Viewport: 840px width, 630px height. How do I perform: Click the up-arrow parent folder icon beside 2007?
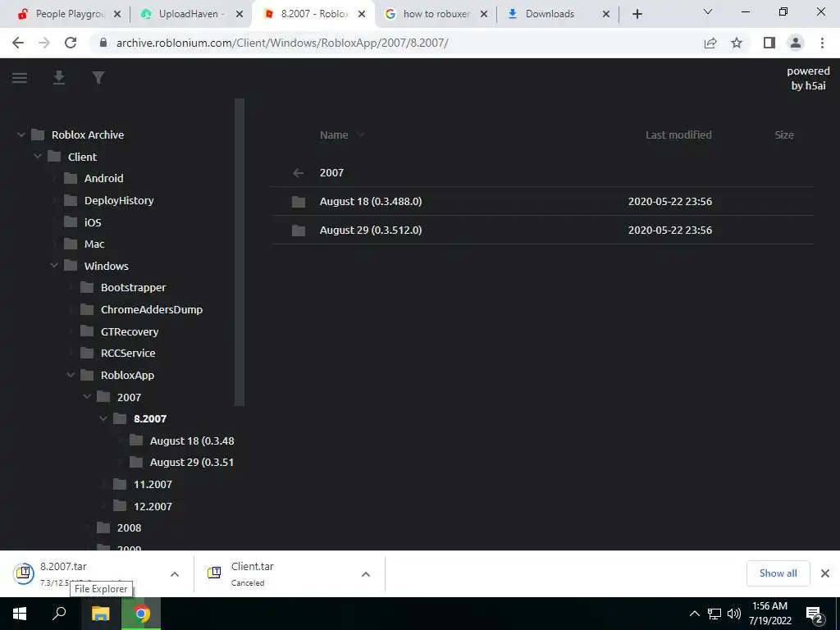299,172
